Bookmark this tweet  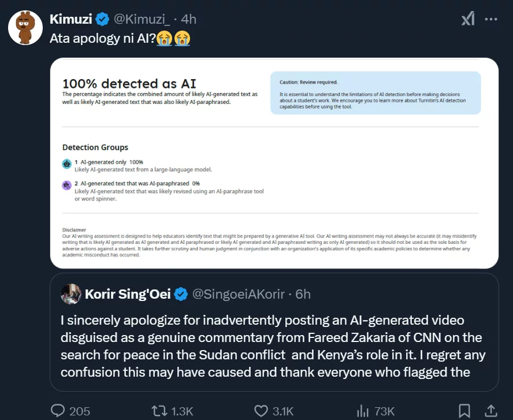(464, 411)
